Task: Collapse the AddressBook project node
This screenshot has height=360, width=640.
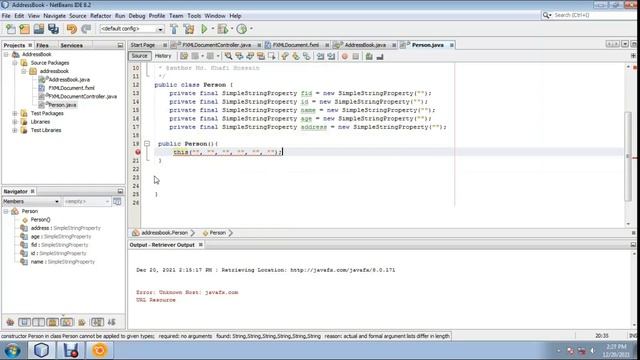Action: tap(6, 54)
